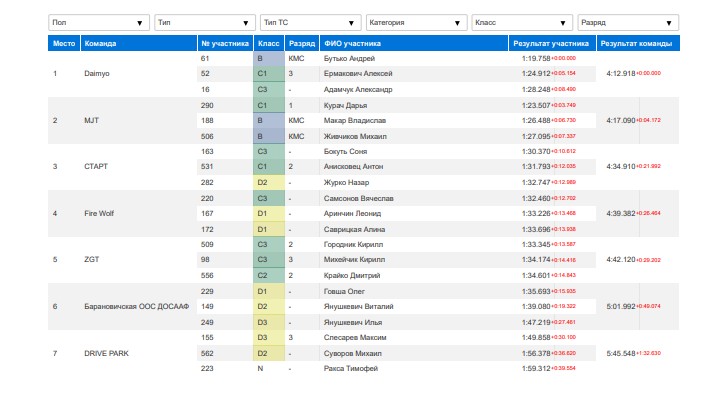715x406 pixels.
Task: Click the Результат участника column header
Action: [x=552, y=43]
